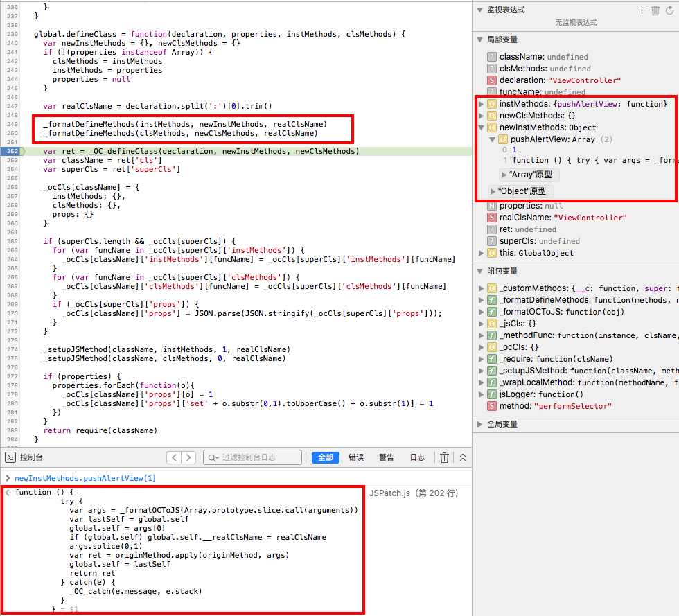The width and height of the screenshot is (679, 616).
Task: Click the string icon beside realClsName
Action: tap(491, 218)
